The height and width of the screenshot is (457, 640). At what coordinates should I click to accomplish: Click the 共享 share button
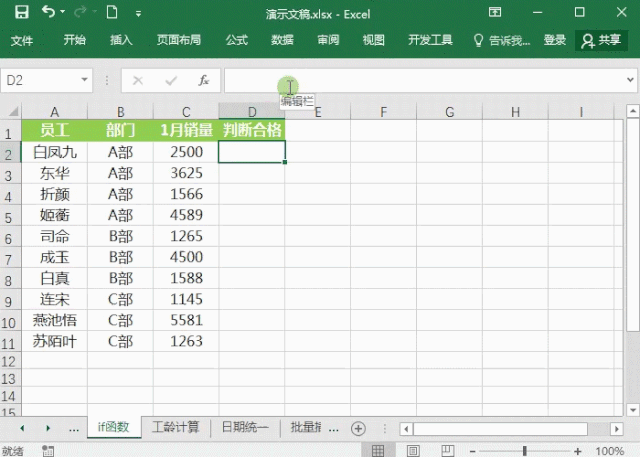601,40
